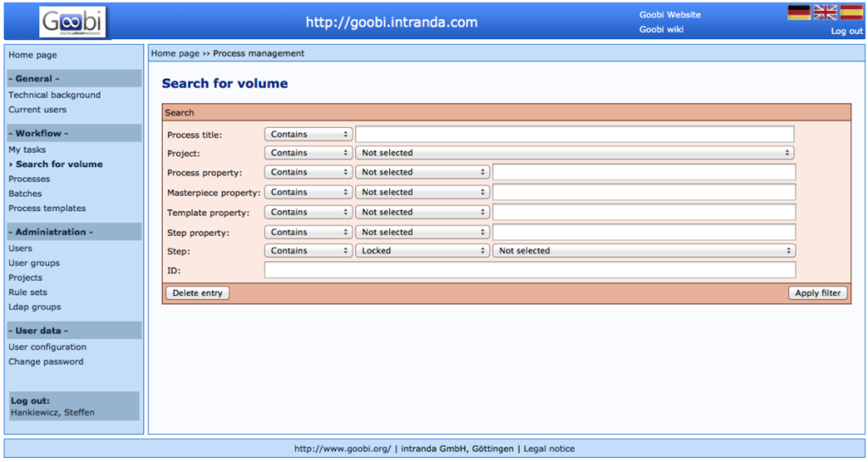868x462 pixels.
Task: Open Batches in sidebar
Action: (25, 193)
